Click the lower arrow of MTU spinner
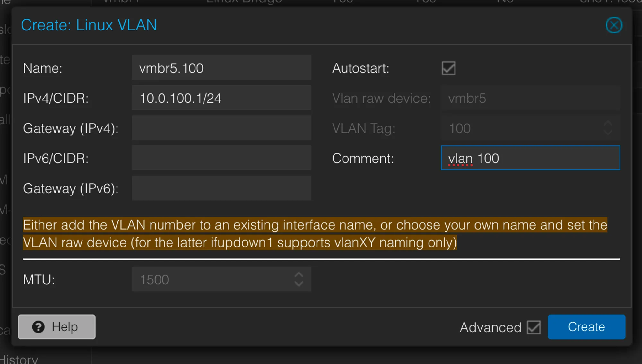Screen dimensions: 642x364 tap(299, 284)
